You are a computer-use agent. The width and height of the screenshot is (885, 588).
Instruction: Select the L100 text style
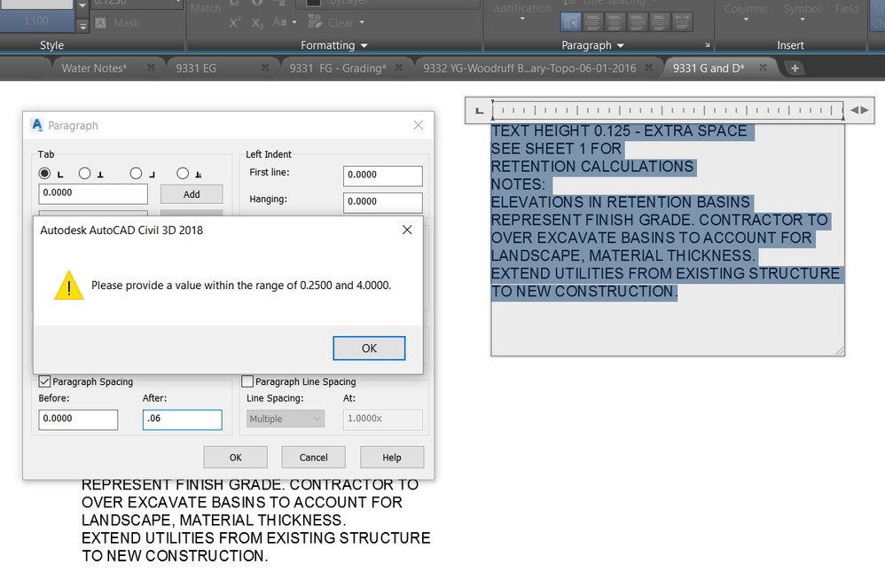36,20
